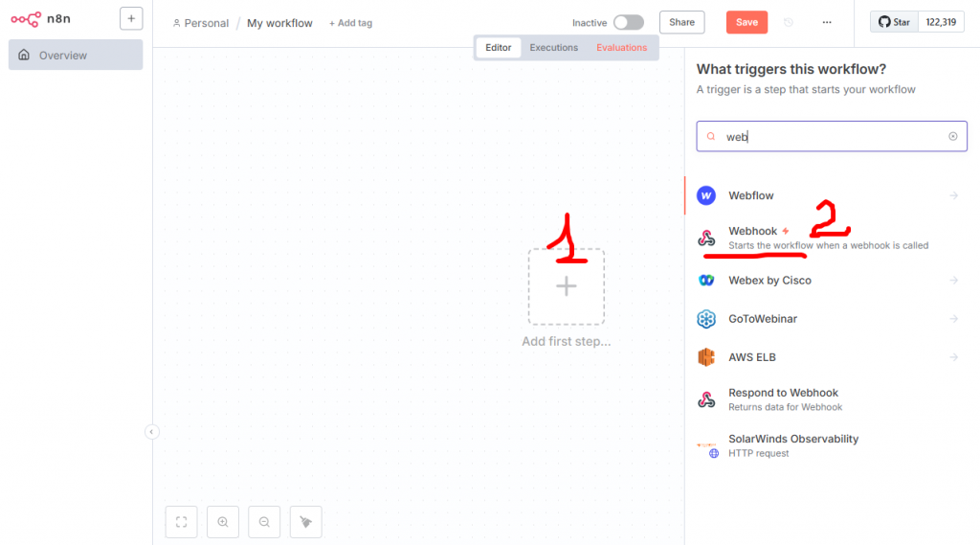Choose Respond to Webhook title

tap(783, 393)
